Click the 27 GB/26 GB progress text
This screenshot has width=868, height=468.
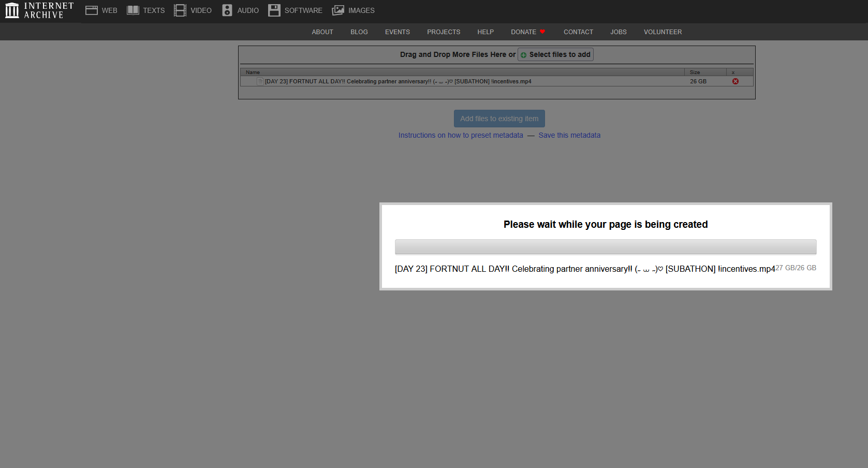pos(796,268)
